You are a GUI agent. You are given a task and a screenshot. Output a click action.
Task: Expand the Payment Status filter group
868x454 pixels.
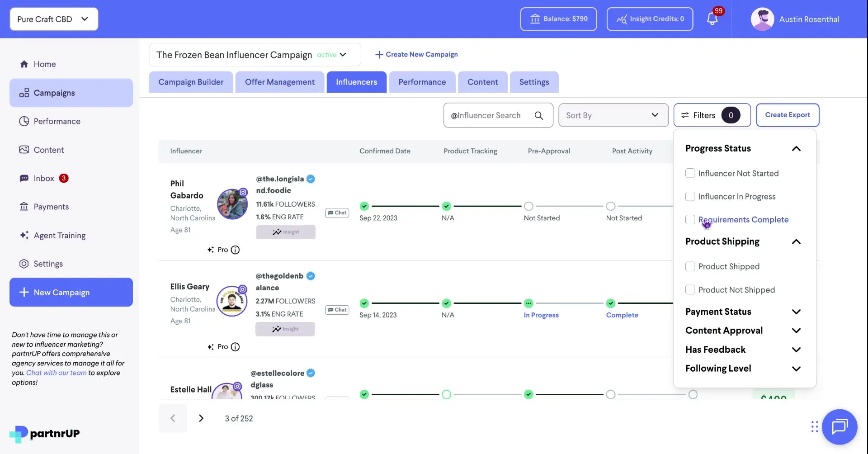[x=797, y=312]
